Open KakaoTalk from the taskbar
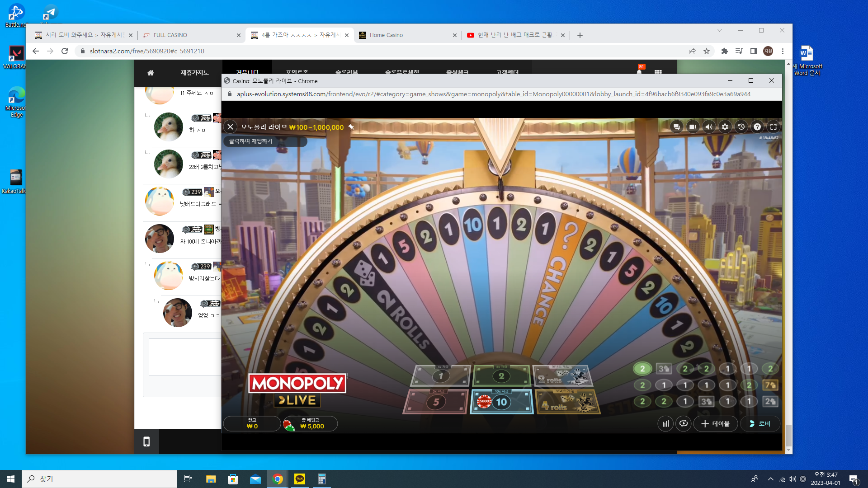The image size is (868, 488). coord(300,479)
